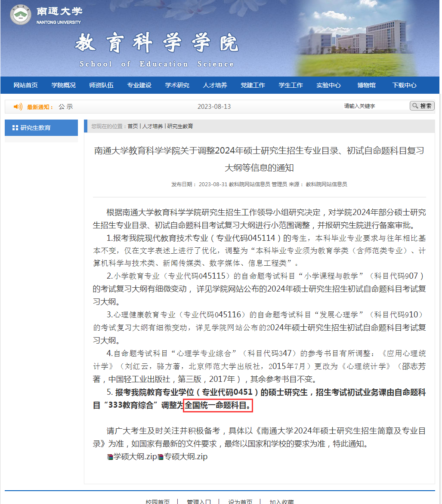The width and height of the screenshot is (442, 504).
Task: Click the 加入收藏 footer link
Action: [x=282, y=501]
